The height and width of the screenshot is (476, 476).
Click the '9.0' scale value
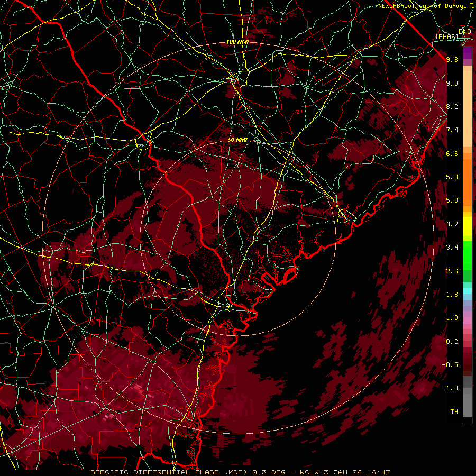[452, 83]
